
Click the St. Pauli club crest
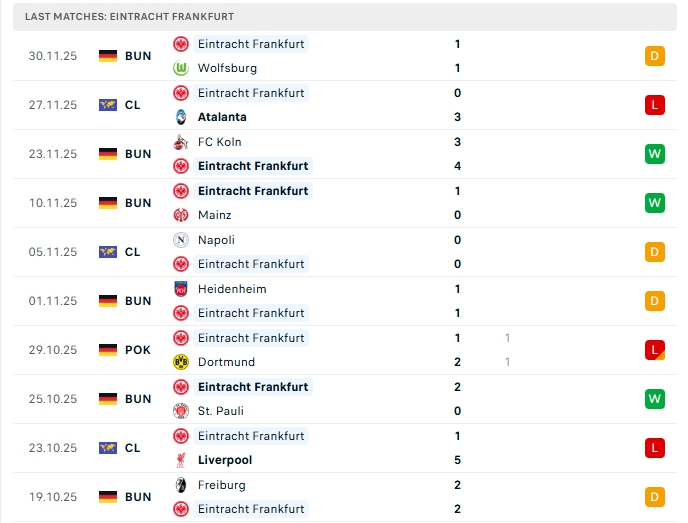pyautogui.click(x=181, y=411)
